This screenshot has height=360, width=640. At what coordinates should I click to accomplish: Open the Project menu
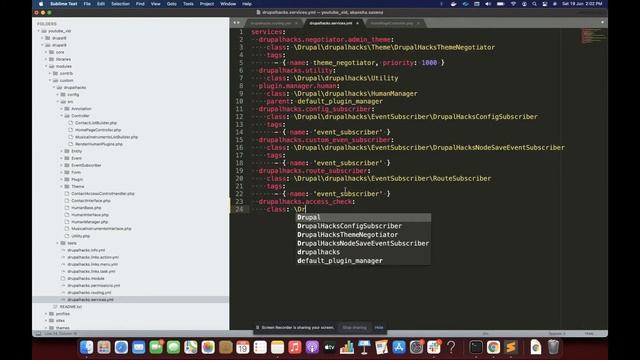[207, 4]
